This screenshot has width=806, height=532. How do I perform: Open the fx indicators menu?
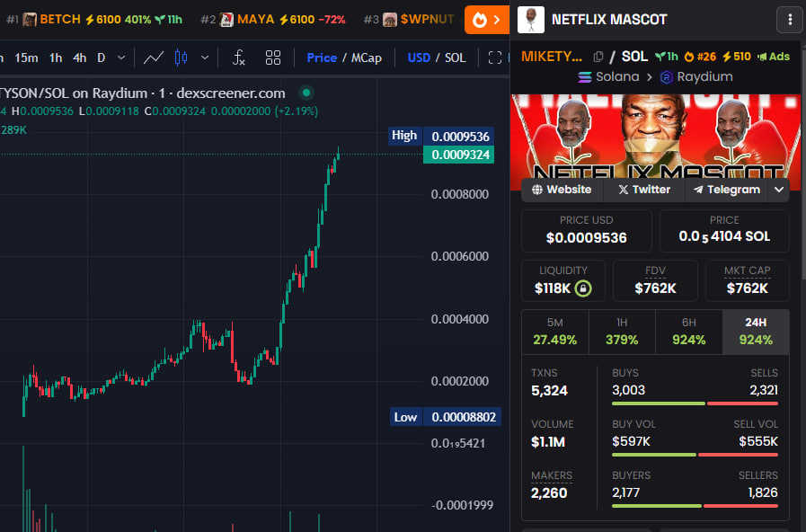tap(238, 58)
